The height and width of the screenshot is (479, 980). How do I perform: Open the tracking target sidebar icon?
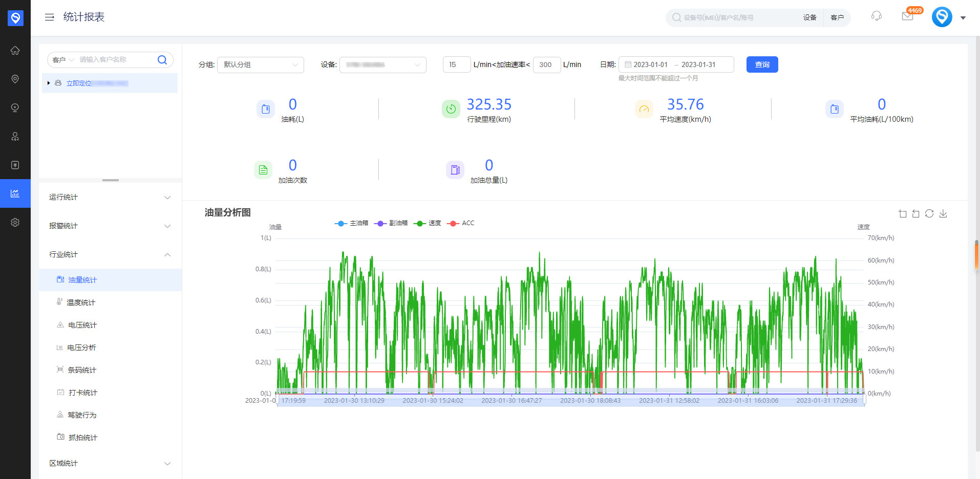coord(15,107)
